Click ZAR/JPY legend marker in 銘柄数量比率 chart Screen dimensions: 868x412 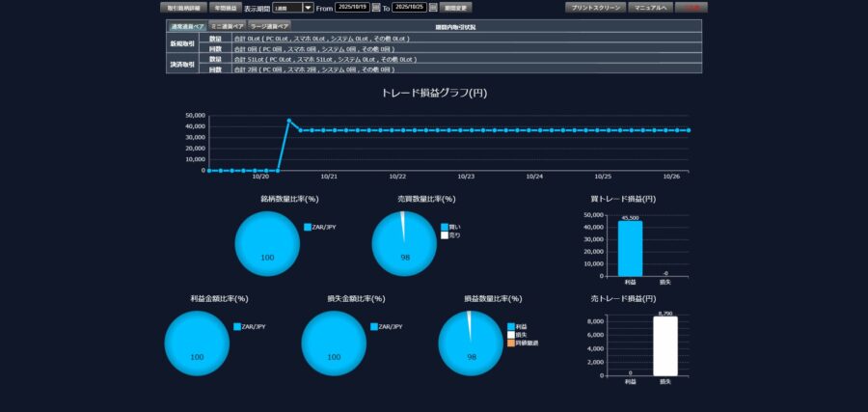tap(307, 227)
